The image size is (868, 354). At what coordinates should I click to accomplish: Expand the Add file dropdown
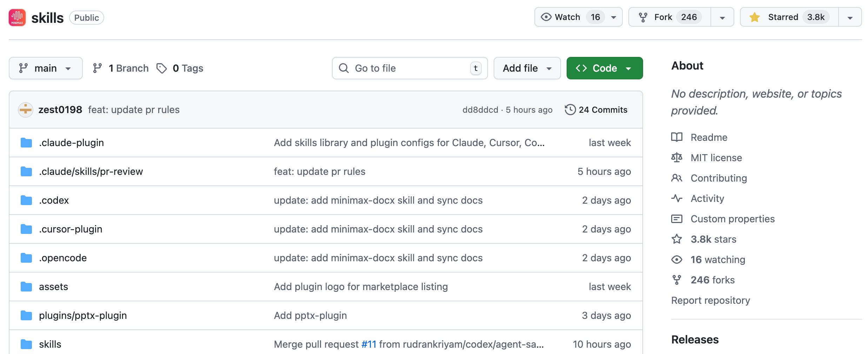click(x=527, y=68)
